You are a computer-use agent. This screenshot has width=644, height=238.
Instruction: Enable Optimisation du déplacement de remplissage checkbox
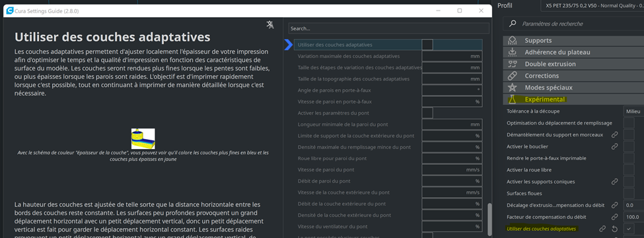[x=629, y=123]
